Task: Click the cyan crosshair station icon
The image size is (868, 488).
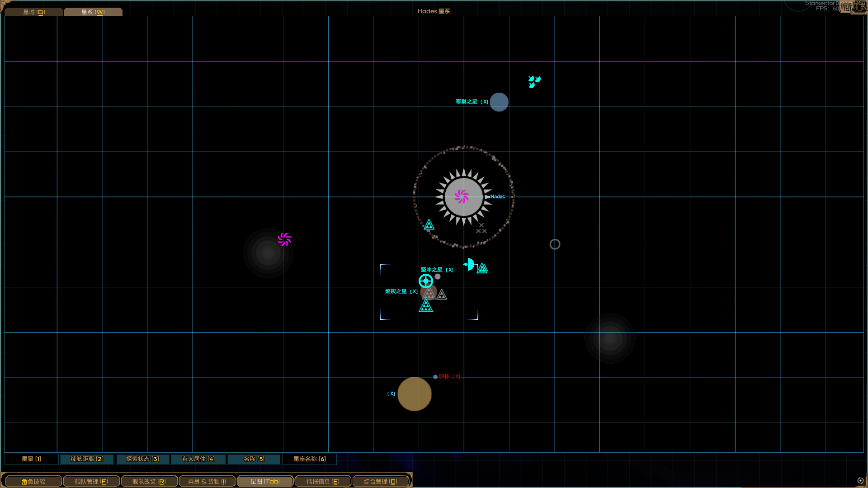Action: pos(425,281)
